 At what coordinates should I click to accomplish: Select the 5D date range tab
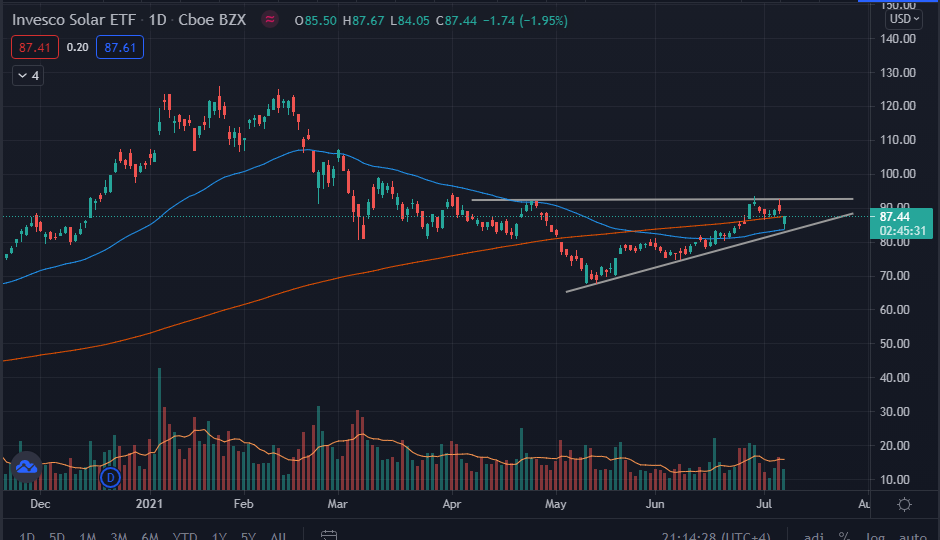pos(57,536)
